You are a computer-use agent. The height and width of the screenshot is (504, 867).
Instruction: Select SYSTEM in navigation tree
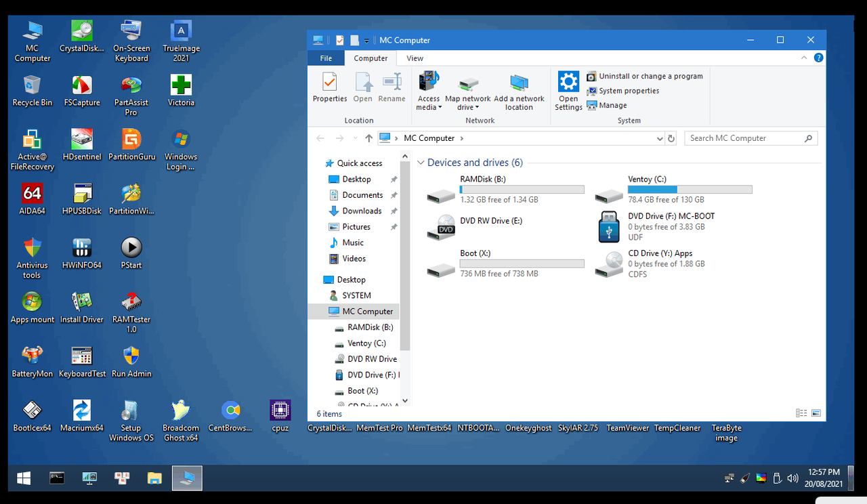point(350,295)
